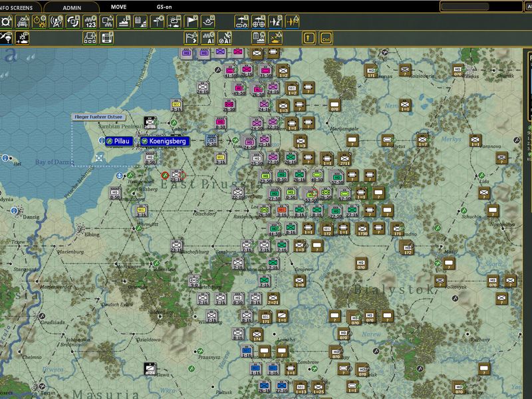Click the air AI assist icon
532x399 pixels.
225,38
